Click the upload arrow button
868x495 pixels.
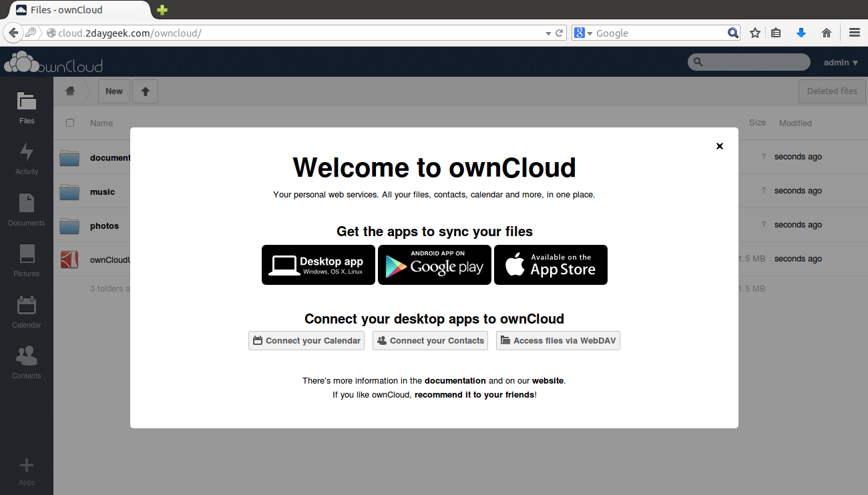click(145, 91)
